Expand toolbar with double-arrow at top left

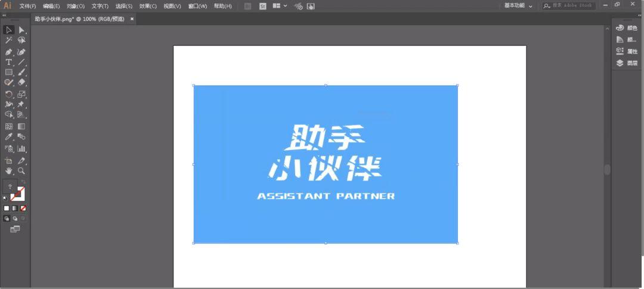5,15
